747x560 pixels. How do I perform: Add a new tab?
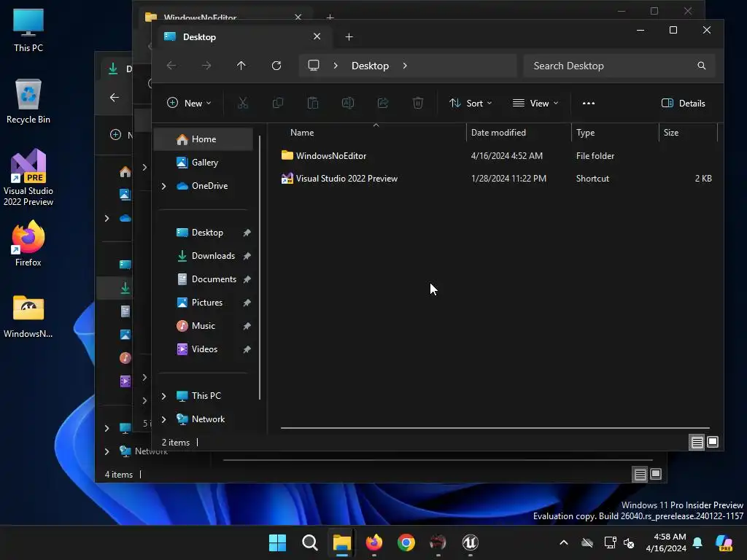tap(349, 36)
